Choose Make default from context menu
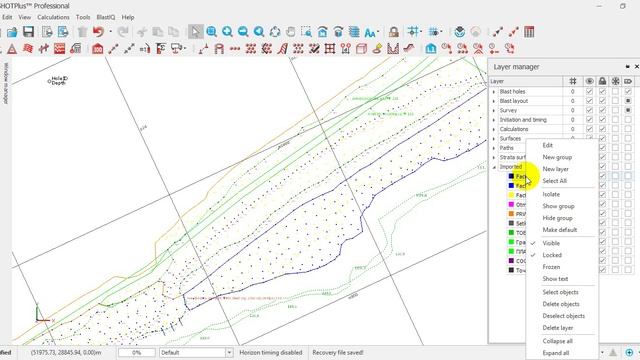 560,230
